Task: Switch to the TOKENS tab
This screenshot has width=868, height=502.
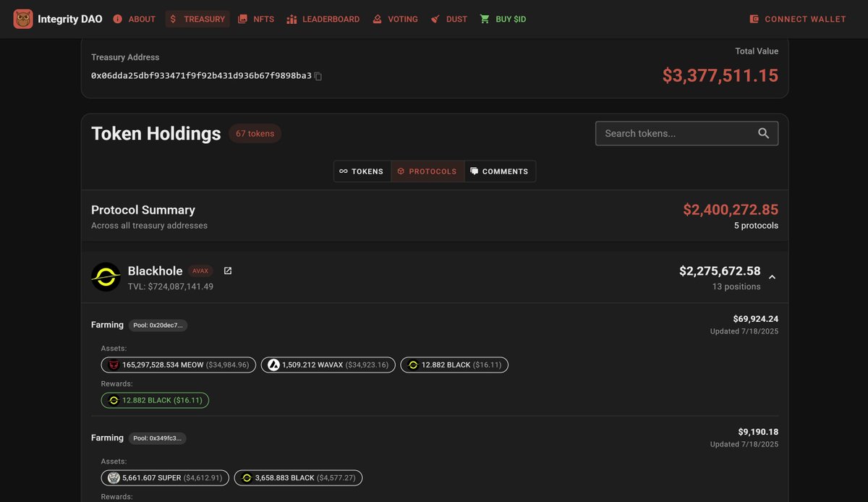Action: (362, 171)
